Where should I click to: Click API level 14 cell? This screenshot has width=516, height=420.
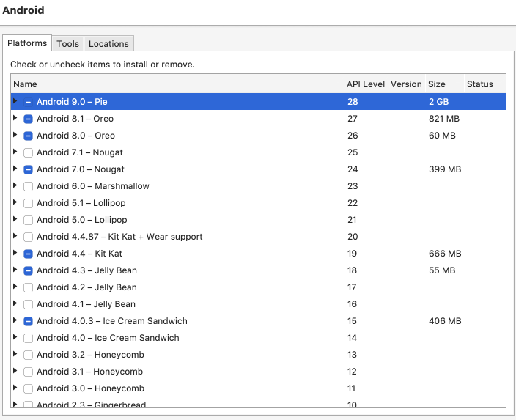coord(352,338)
